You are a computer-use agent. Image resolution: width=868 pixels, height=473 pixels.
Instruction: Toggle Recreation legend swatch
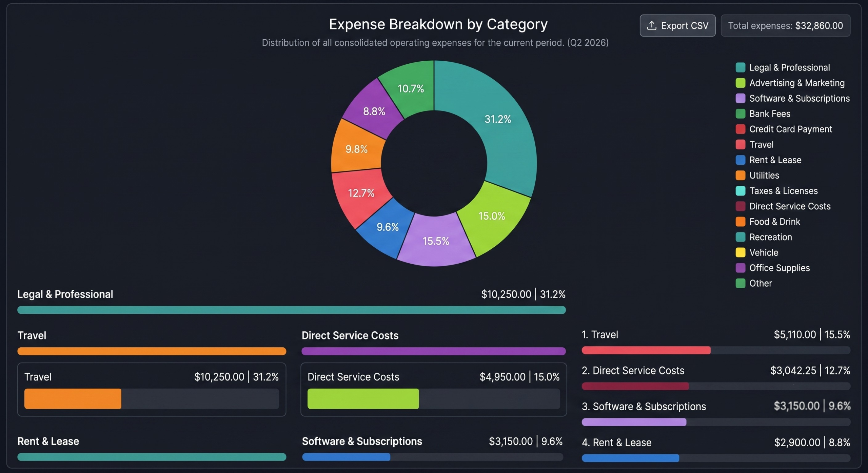point(741,237)
